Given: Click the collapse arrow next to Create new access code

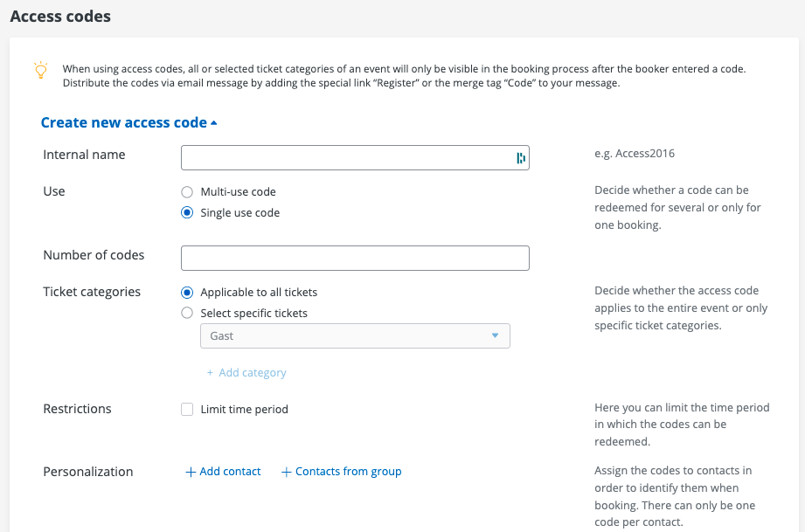Looking at the screenshot, I should click(214, 123).
